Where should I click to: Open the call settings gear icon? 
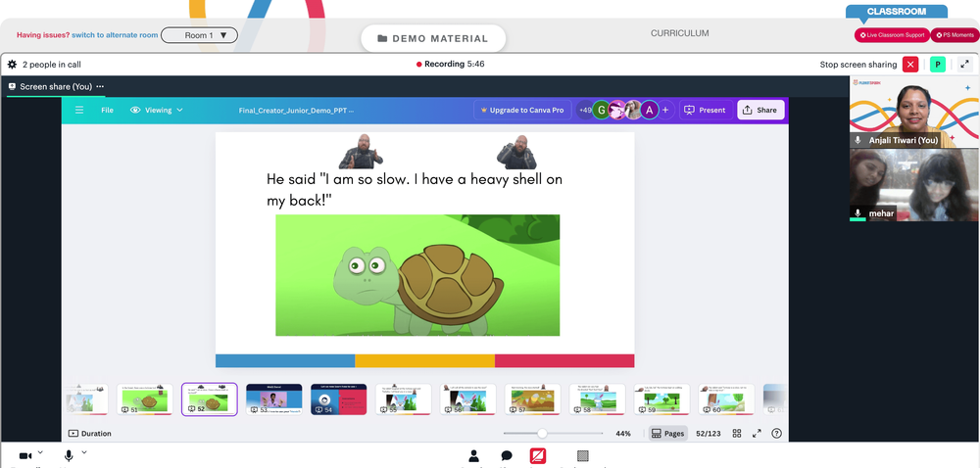(12, 65)
